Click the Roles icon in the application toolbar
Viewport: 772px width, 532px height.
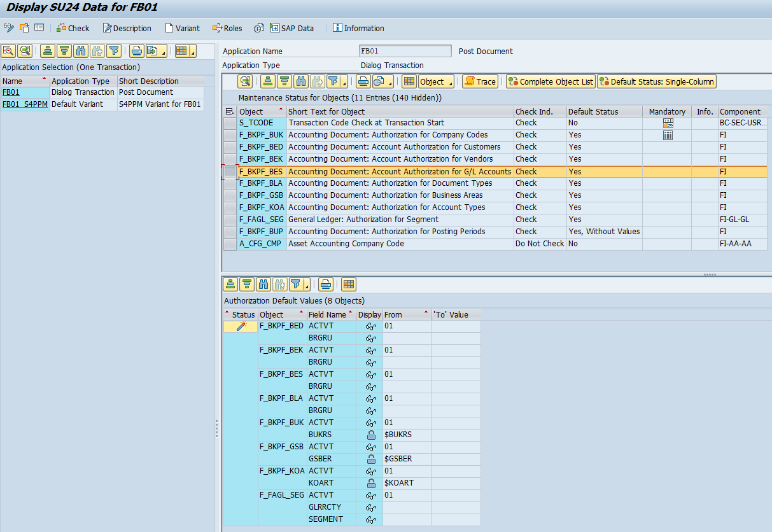pos(227,28)
